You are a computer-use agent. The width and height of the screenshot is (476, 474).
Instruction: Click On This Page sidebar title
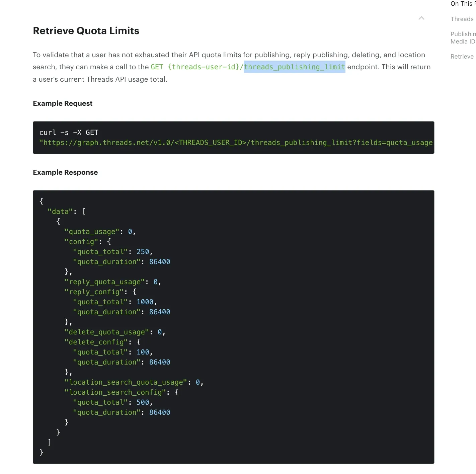pyautogui.click(x=463, y=4)
